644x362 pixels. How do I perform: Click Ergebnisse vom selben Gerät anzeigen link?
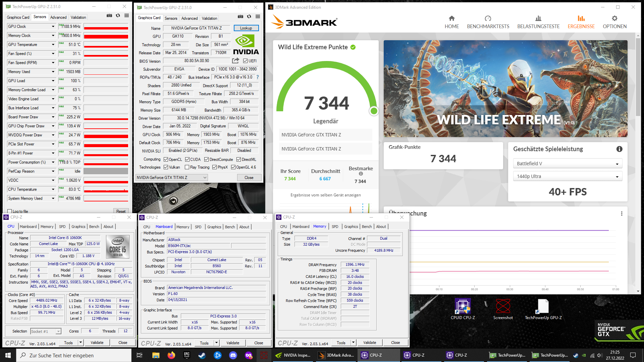[x=325, y=195]
